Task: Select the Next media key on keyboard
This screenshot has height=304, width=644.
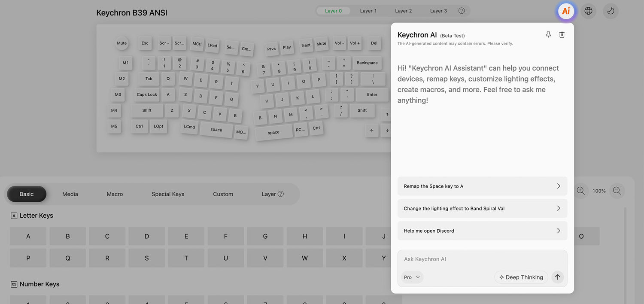Action: pyautogui.click(x=306, y=46)
